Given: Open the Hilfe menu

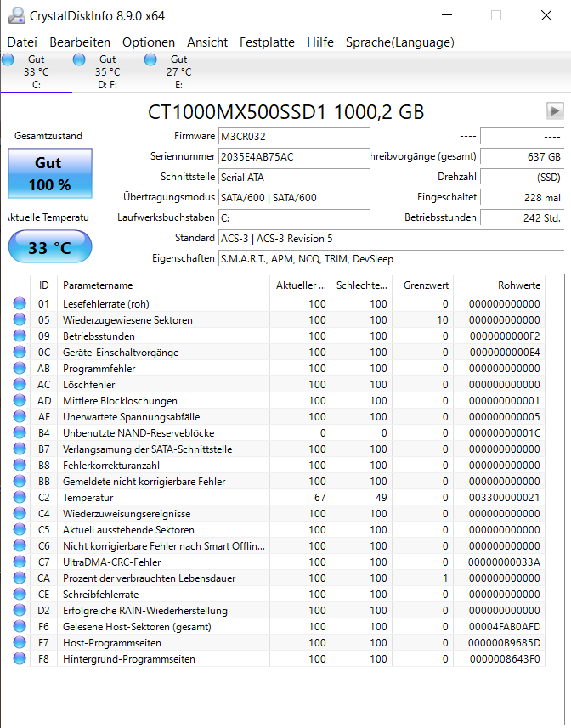Looking at the screenshot, I should pos(320,42).
